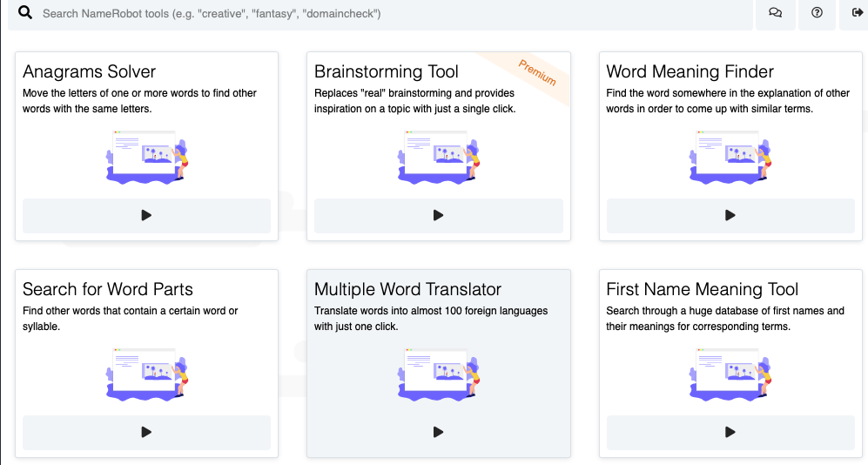Screen dimensions: 868x465
Task: Click the First Name Meaning Tool illustration
Action: (x=730, y=374)
